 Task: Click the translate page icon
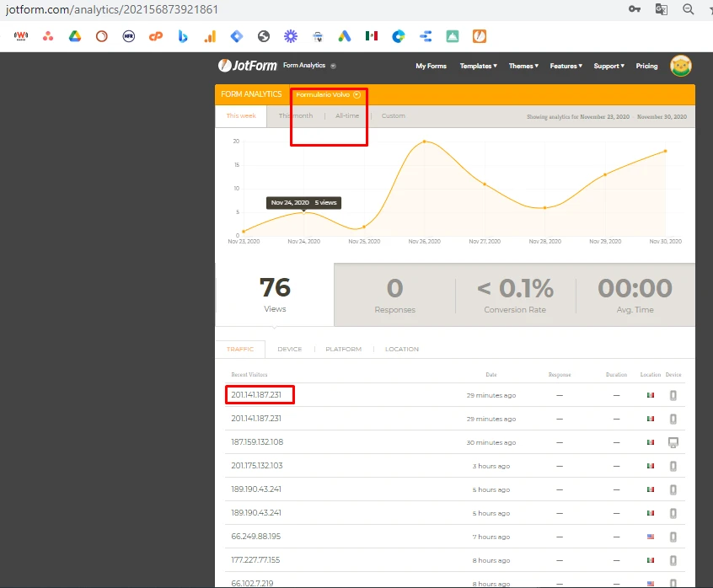coord(662,9)
